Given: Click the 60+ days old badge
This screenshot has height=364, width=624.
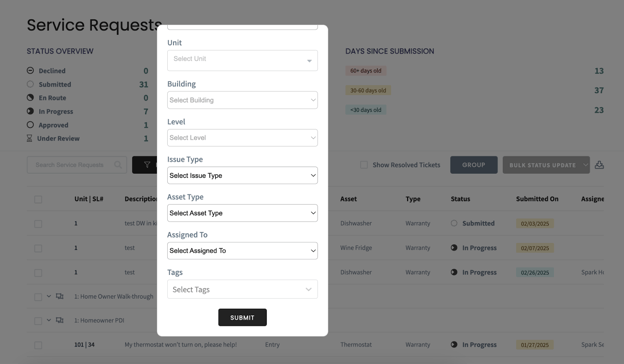Looking at the screenshot, I should pyautogui.click(x=366, y=71).
